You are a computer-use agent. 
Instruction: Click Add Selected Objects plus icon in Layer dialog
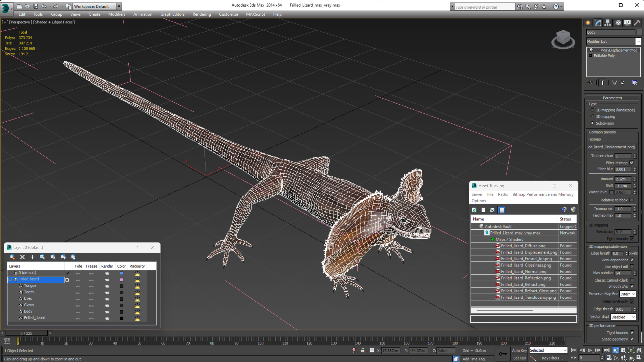(32, 257)
